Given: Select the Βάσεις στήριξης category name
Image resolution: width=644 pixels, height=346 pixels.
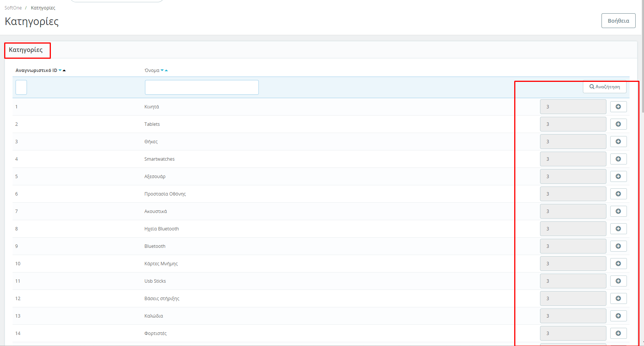Looking at the screenshot, I should click(x=162, y=299).
